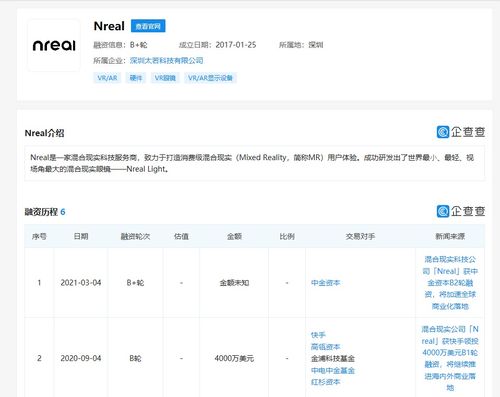
Task: Click the 所属地 深圳 text
Action: click(301, 45)
